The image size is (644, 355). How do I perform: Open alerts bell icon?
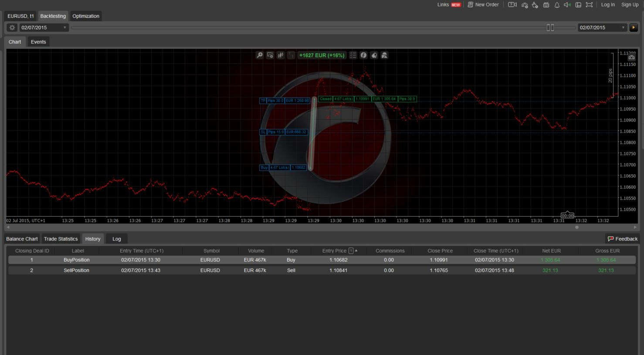point(557,5)
